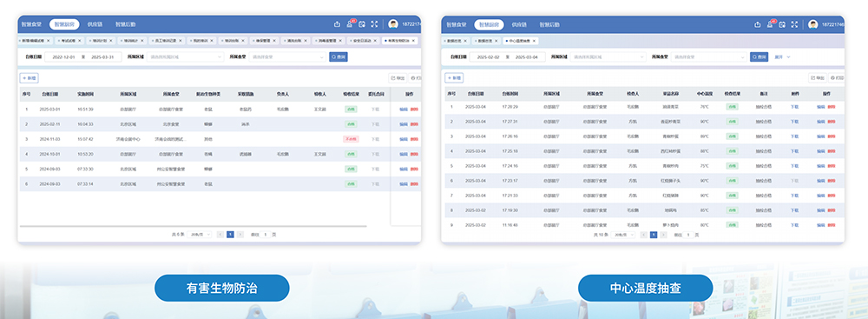
Task: Click the user avatar in left window
Action: tap(393, 23)
